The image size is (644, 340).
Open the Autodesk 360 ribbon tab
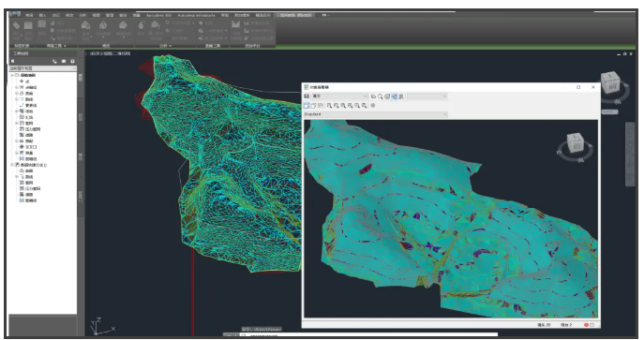(158, 15)
